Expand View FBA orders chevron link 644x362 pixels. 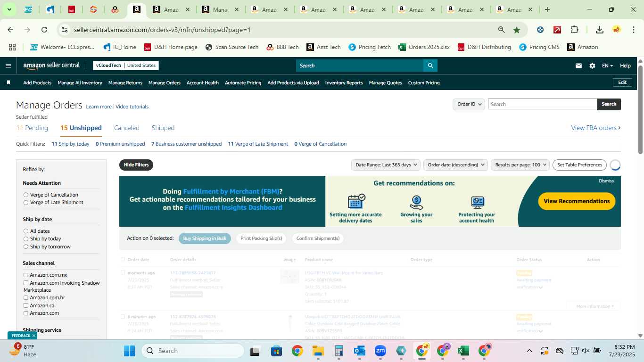(x=596, y=128)
